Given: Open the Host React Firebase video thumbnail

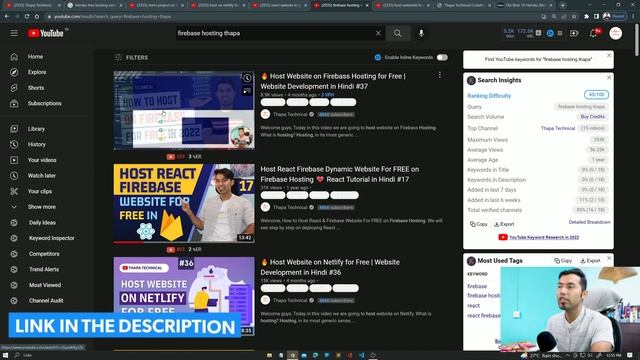Looking at the screenshot, I should click(x=184, y=203).
